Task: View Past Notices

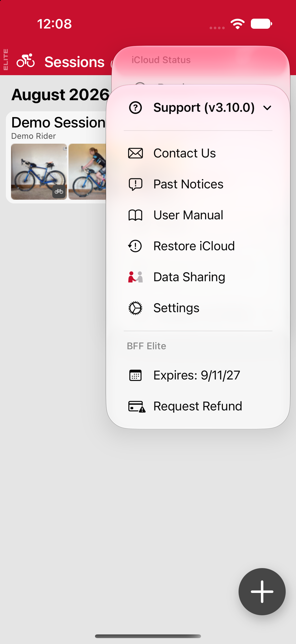Action: (198, 184)
